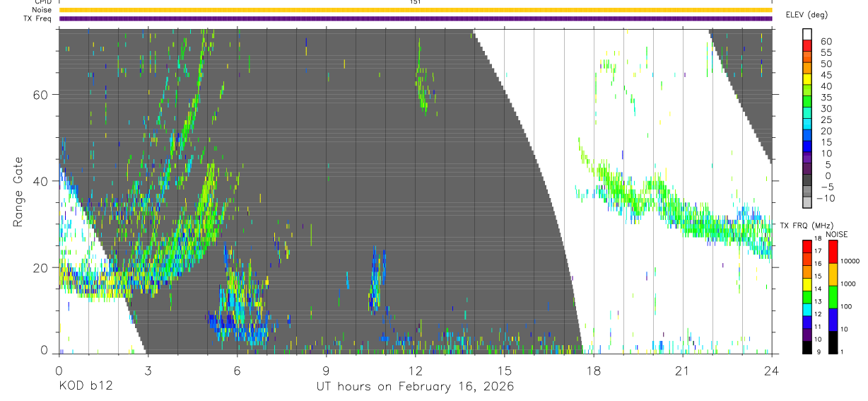Click the "18" tick on the UT hours axis
This screenshot has height=401, width=868.
pyautogui.click(x=594, y=371)
